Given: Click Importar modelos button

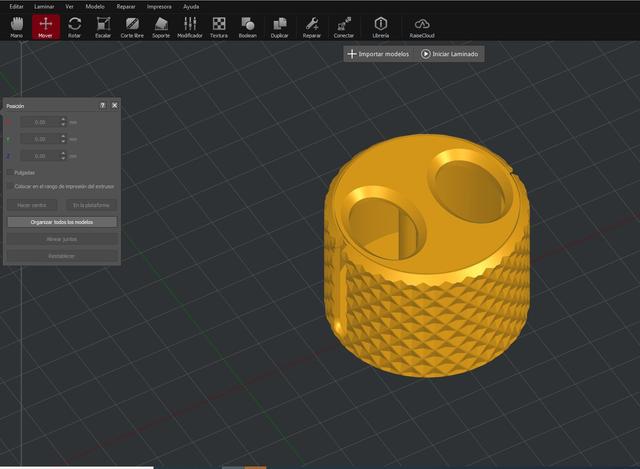Looking at the screenshot, I should pyautogui.click(x=378, y=54).
